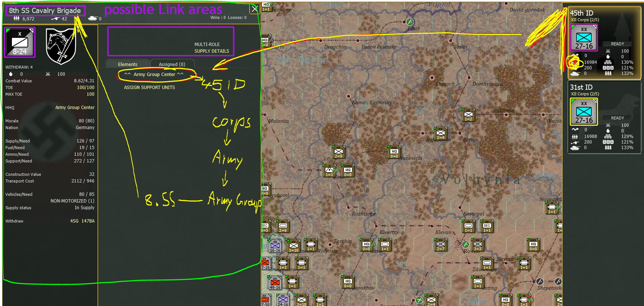This screenshot has height=306, width=644.
Task: Click Withdraw value 4SG 147BA
Action: (x=82, y=221)
